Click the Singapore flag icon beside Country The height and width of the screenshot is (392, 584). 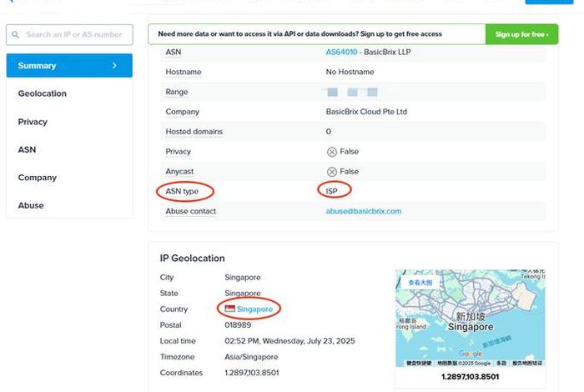click(x=229, y=309)
